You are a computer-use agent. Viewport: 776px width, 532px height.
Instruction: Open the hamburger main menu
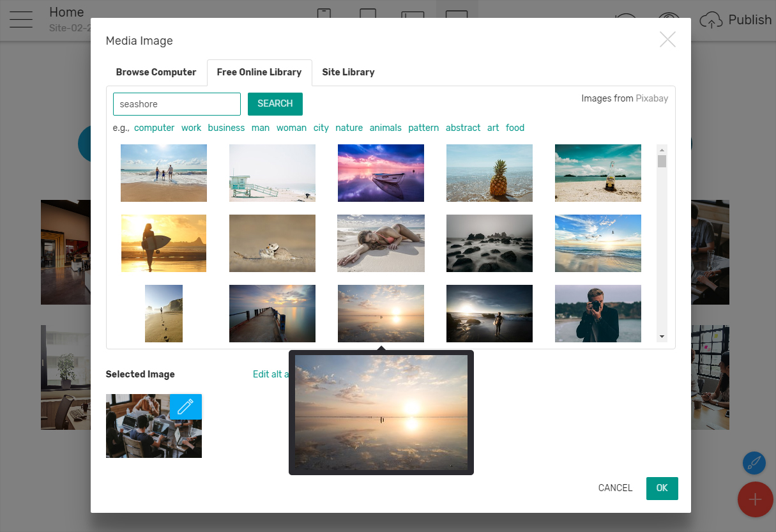21,19
